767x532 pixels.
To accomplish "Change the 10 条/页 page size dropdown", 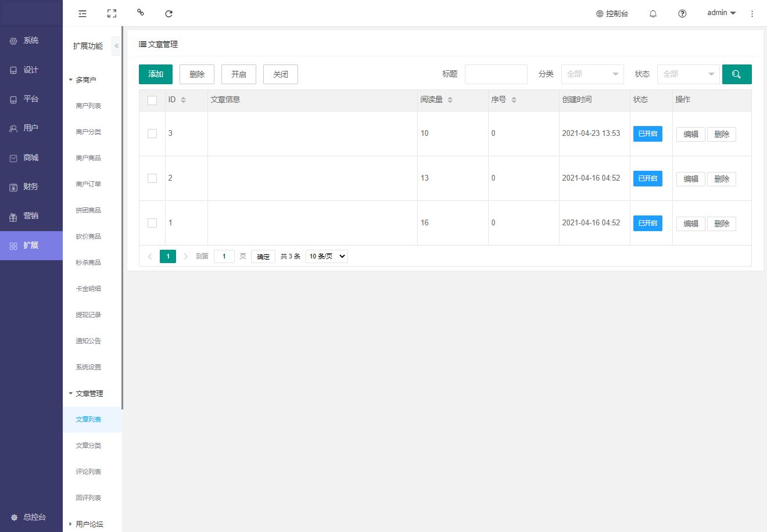I will [x=327, y=256].
